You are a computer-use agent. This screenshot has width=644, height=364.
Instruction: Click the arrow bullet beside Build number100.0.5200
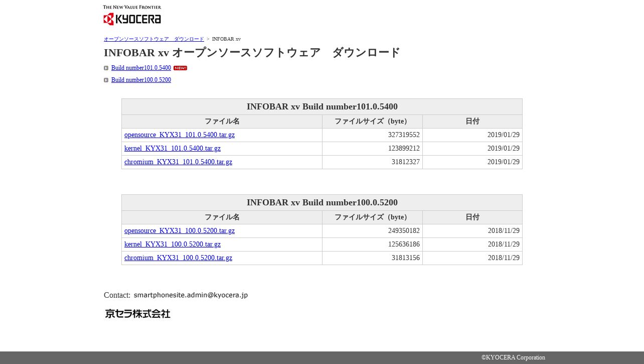[x=106, y=80]
